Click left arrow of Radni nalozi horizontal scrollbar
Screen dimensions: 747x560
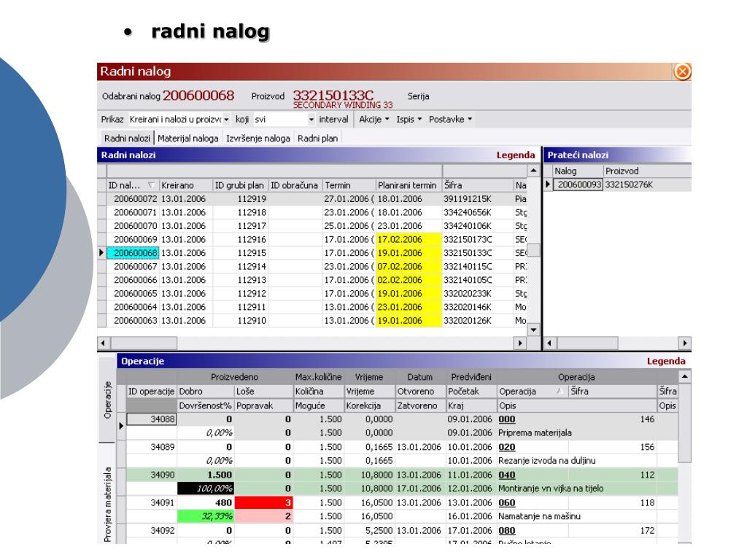(103, 343)
